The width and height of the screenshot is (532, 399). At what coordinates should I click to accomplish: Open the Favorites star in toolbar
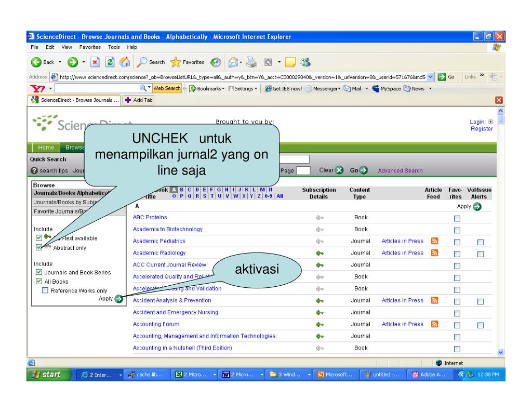(x=176, y=62)
